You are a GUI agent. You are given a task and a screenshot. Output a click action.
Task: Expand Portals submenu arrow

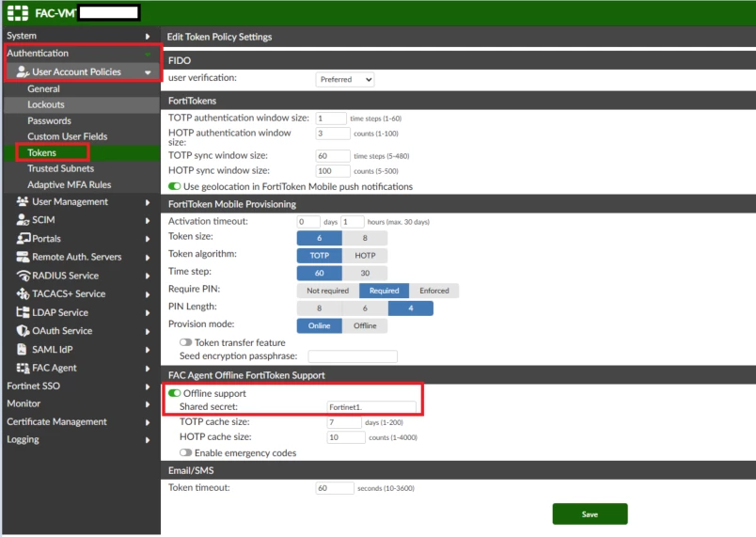[x=148, y=239]
